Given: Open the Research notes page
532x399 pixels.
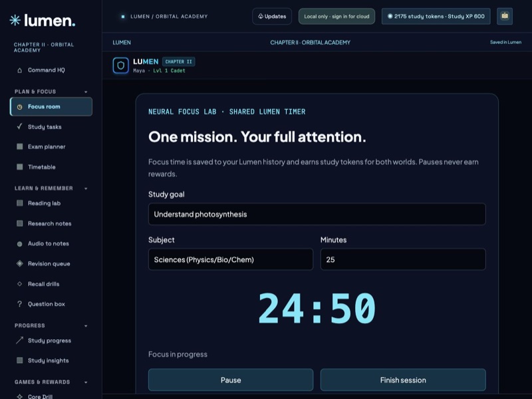Looking at the screenshot, I should [x=51, y=223].
